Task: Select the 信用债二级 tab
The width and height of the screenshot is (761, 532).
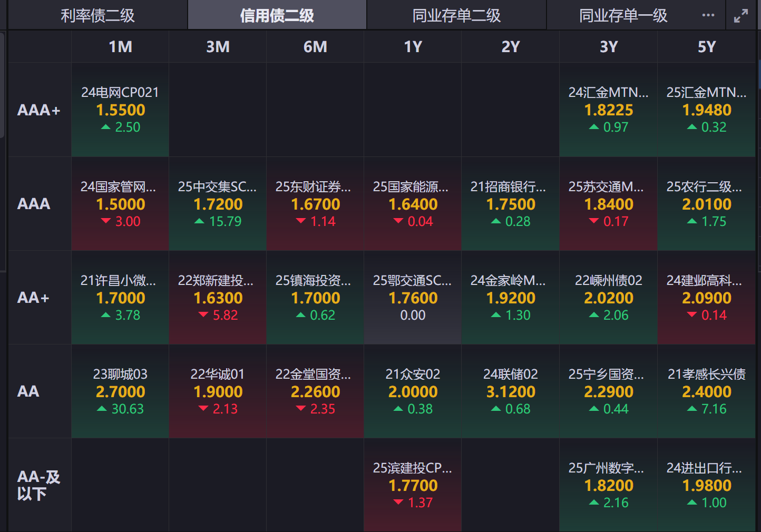Action: coord(277,15)
